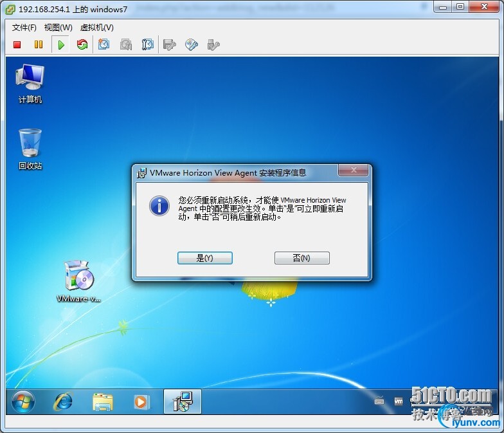Open the 虚拟机(V) menu
The width and height of the screenshot is (504, 433).
pos(96,28)
